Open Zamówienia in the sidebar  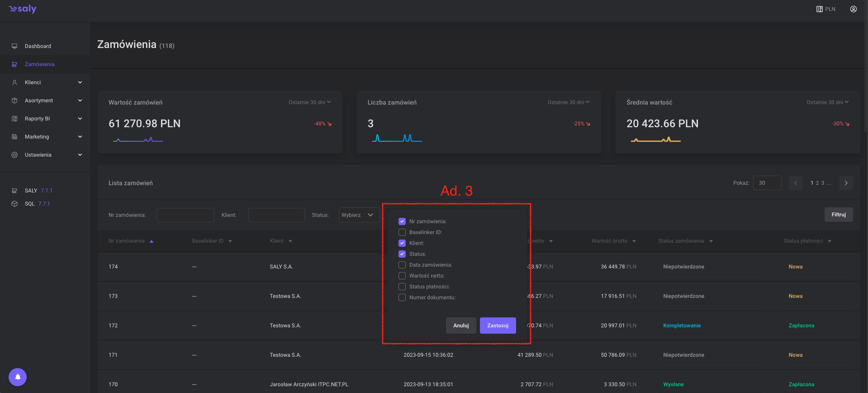point(39,64)
